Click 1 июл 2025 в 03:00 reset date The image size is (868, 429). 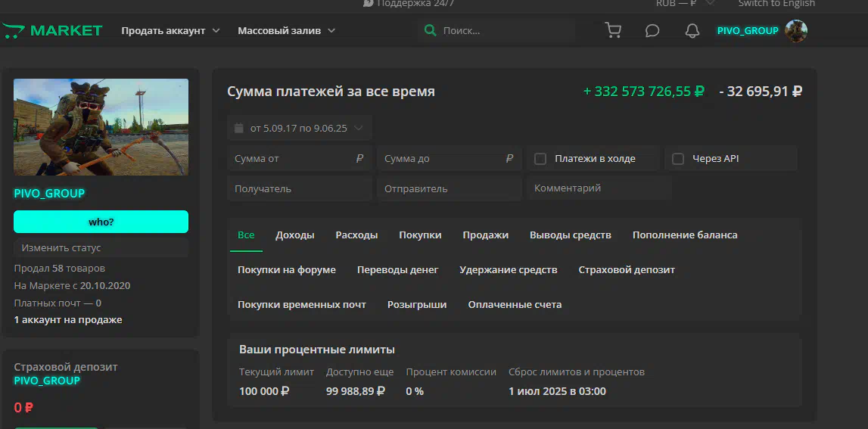coord(558,391)
